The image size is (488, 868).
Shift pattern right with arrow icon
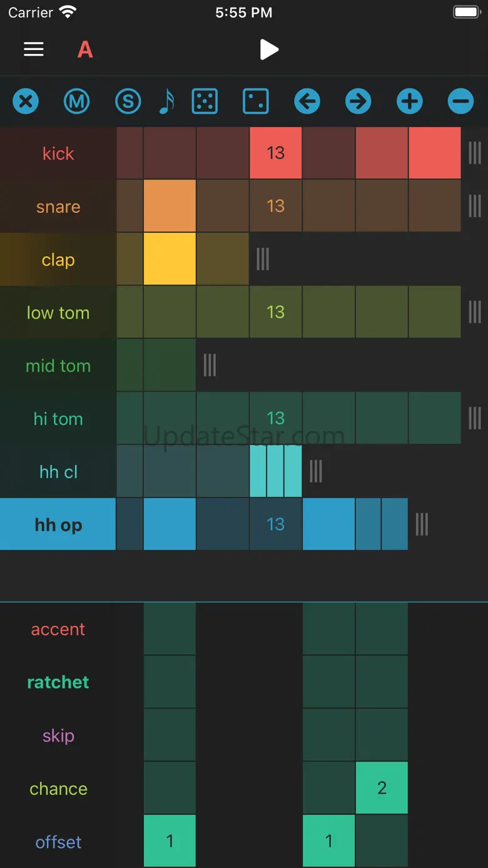point(358,101)
